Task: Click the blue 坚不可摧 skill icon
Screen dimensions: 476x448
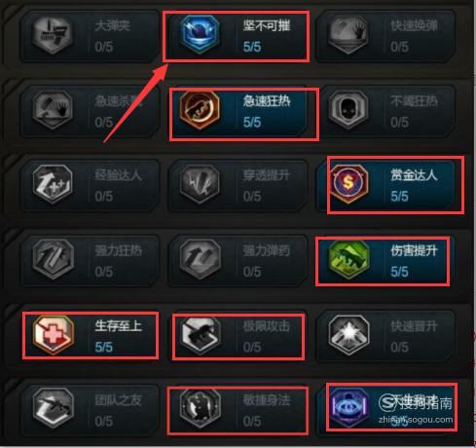Action: (x=200, y=34)
